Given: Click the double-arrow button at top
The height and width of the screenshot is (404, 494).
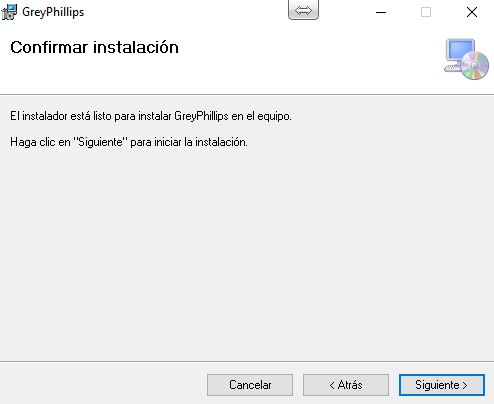Looking at the screenshot, I should tap(303, 10).
